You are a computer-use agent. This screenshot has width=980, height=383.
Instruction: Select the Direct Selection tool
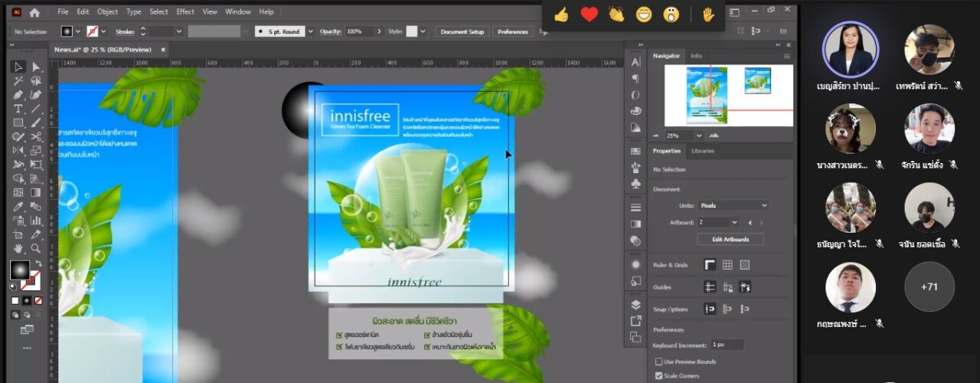(35, 67)
